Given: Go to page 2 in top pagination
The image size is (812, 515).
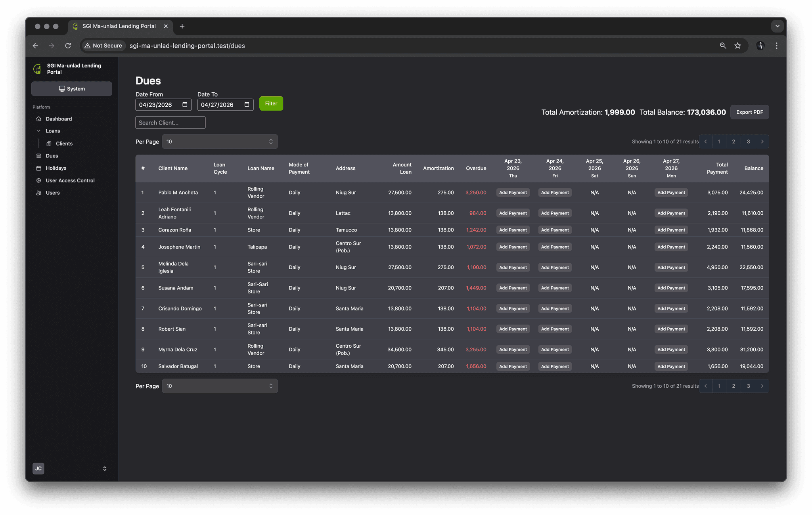Looking at the screenshot, I should (733, 142).
